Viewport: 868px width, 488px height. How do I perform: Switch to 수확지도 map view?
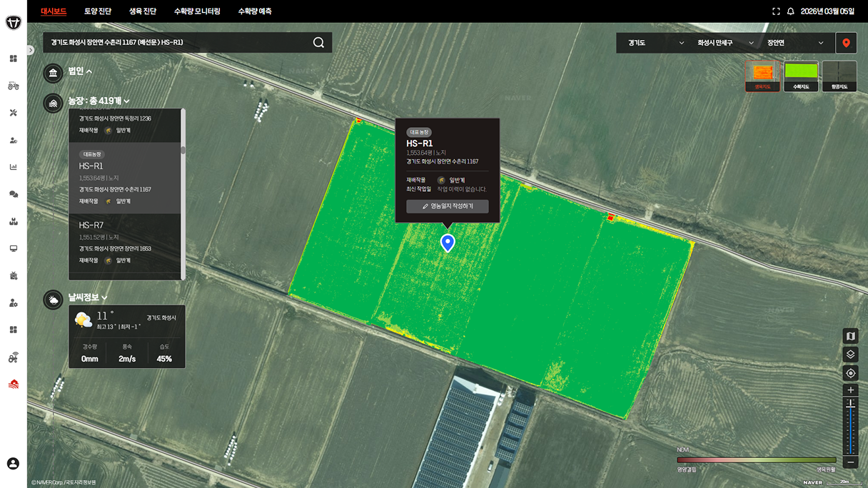click(801, 76)
